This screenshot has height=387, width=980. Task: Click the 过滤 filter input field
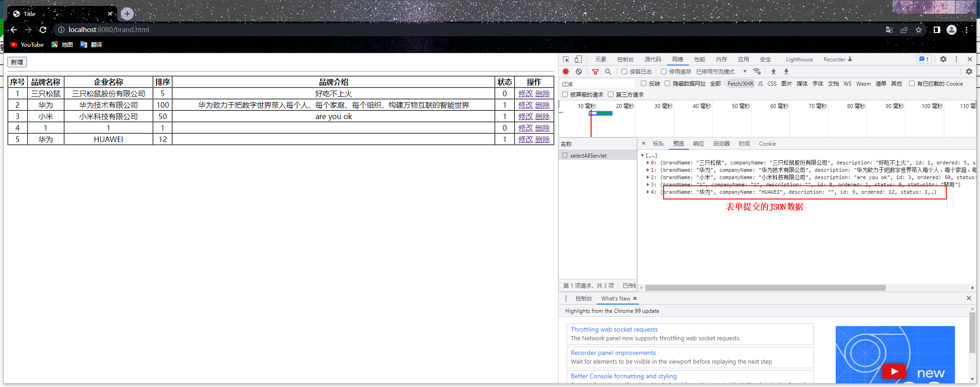(x=597, y=84)
